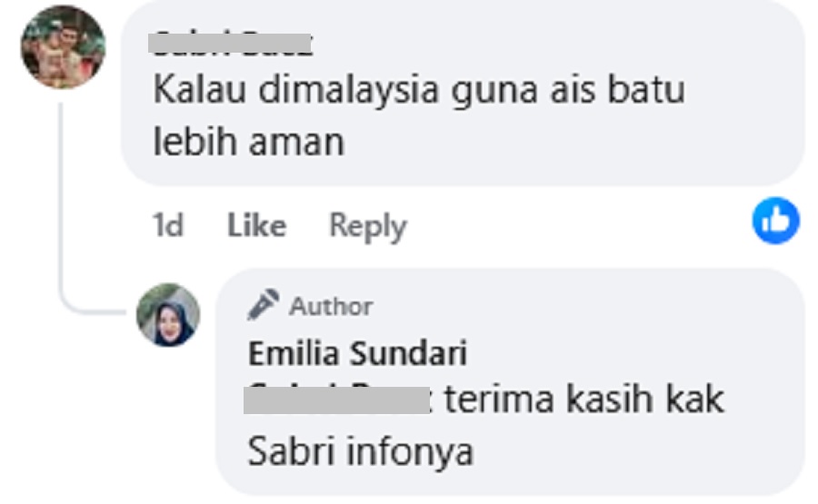The image size is (818, 504).
Task: Like the comment about ais batu
Action: [x=256, y=226]
